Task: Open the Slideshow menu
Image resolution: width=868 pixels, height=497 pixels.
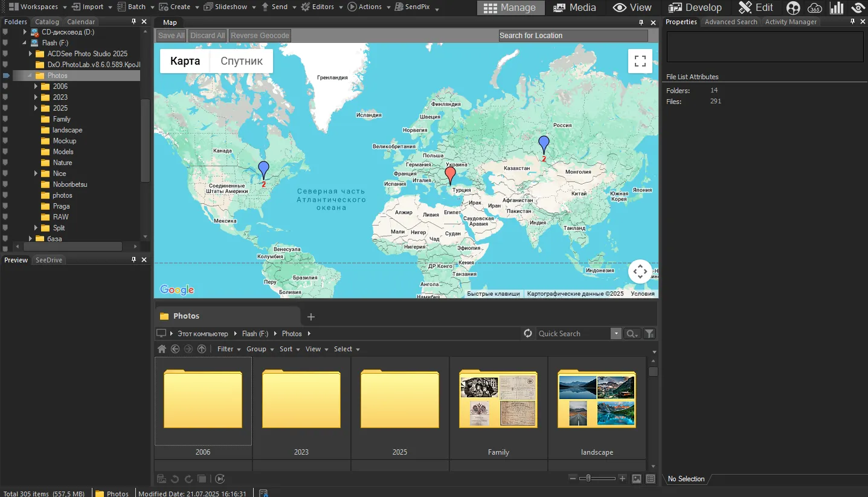Action: point(229,7)
